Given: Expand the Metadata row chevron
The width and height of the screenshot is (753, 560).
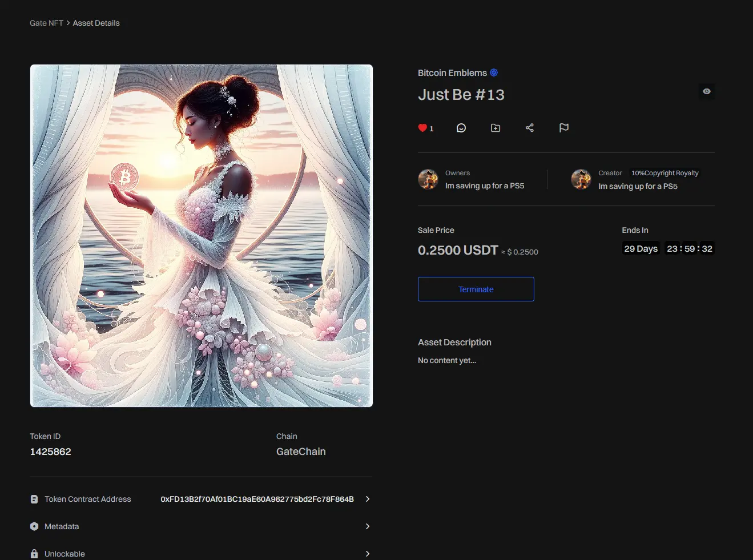Looking at the screenshot, I should [368, 526].
